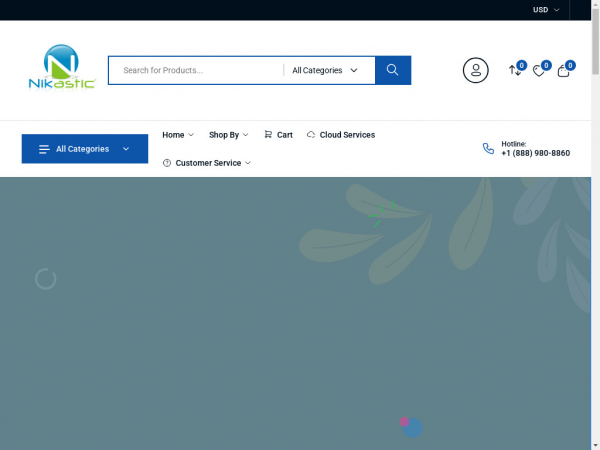This screenshot has width=600, height=450.
Task: Call hotline number +1 (888) 980-8860
Action: (x=535, y=153)
